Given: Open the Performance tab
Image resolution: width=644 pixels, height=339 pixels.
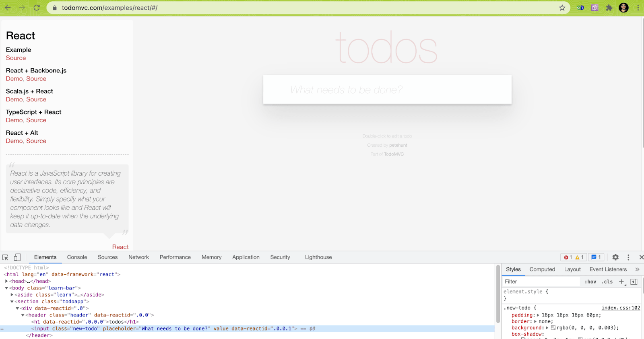Looking at the screenshot, I should tap(175, 257).
